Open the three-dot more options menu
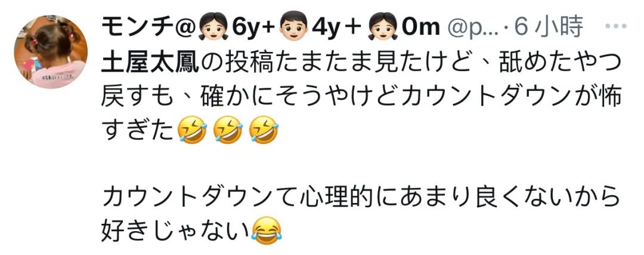Image resolution: width=644 pixels, height=255 pixels. click(x=615, y=26)
